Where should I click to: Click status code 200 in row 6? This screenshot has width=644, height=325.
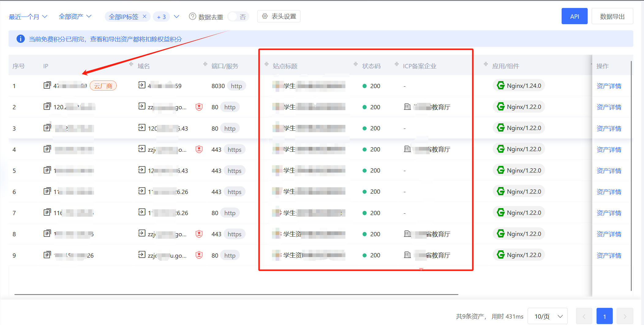tap(375, 192)
